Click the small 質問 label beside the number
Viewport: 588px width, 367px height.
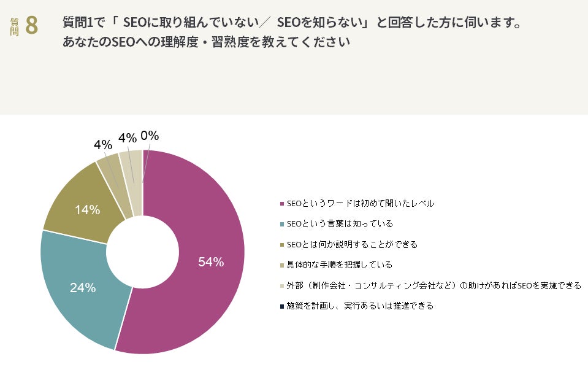pyautogui.click(x=15, y=26)
